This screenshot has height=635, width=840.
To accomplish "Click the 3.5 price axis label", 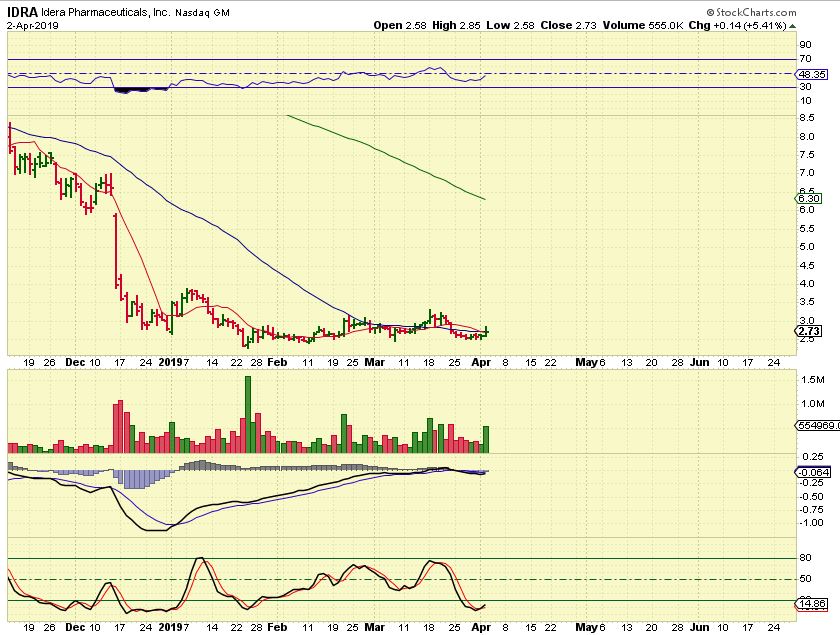I will (807, 302).
